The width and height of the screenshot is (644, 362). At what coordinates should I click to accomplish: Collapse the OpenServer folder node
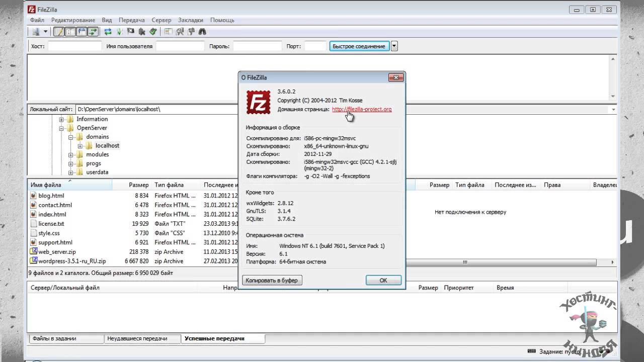tap(61, 128)
